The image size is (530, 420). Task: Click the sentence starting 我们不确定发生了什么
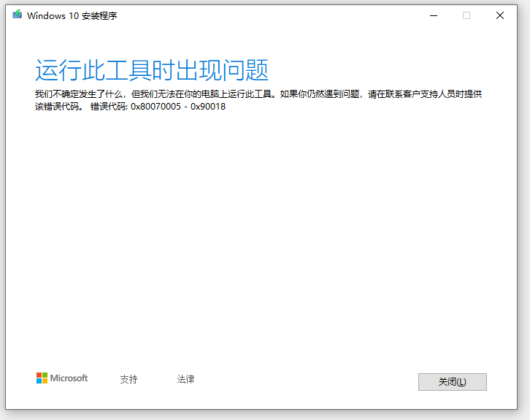pos(258,100)
